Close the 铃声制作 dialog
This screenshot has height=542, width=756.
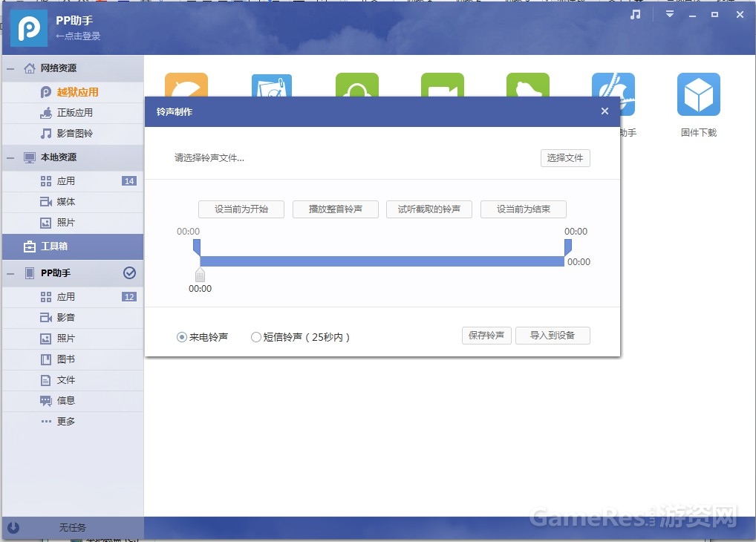point(605,111)
